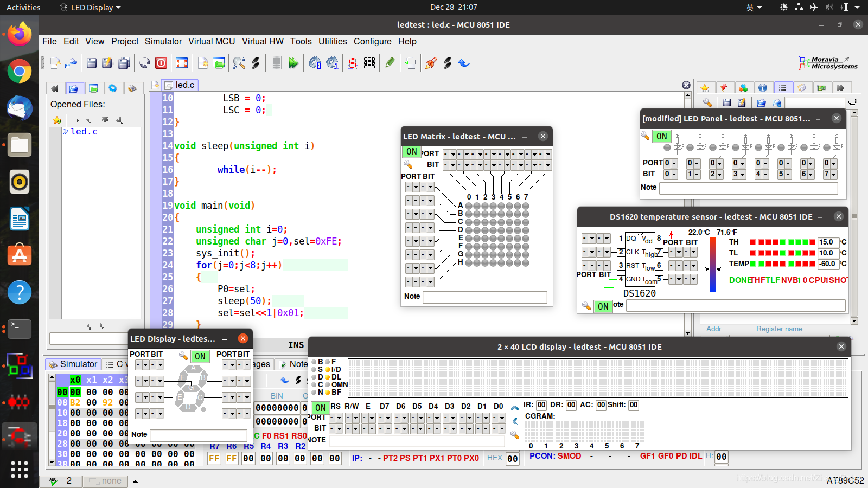This screenshot has width=868, height=488.
Task: Click the floppy disk Save icon in toolbar
Action: click(92, 63)
